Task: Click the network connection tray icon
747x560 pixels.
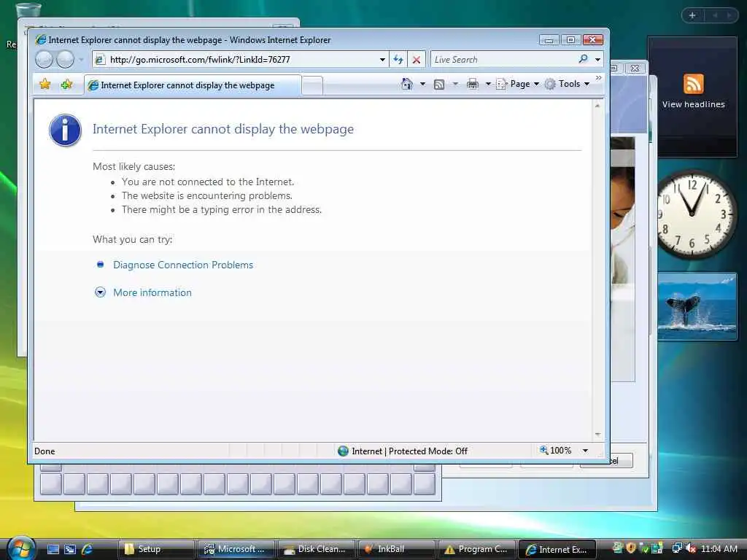Action: coord(676,548)
